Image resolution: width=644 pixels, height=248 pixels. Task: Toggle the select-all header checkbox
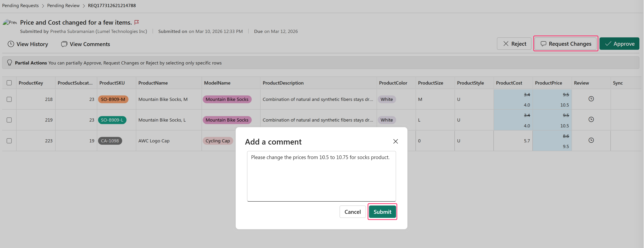click(x=9, y=83)
